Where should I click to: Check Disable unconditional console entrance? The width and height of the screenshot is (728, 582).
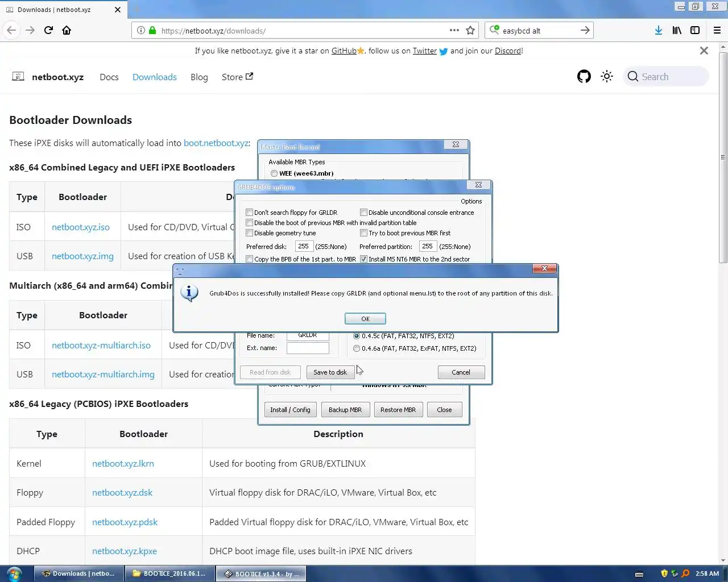[x=363, y=213]
